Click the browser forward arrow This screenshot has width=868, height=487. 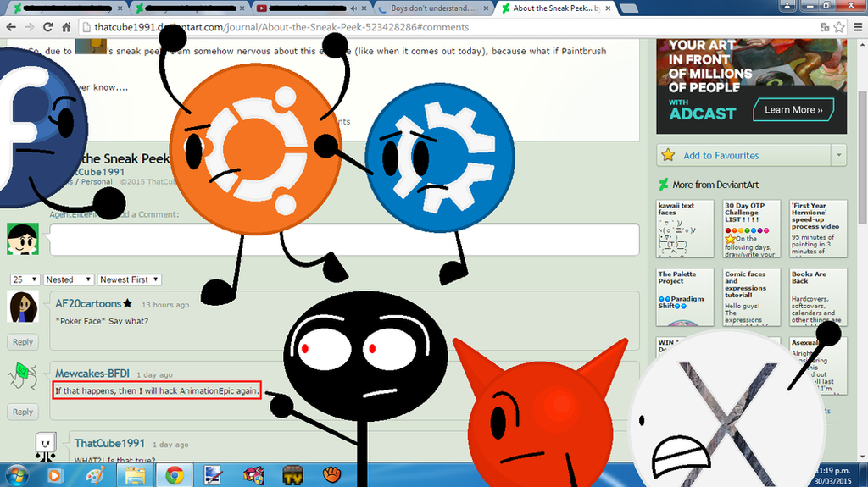30,27
